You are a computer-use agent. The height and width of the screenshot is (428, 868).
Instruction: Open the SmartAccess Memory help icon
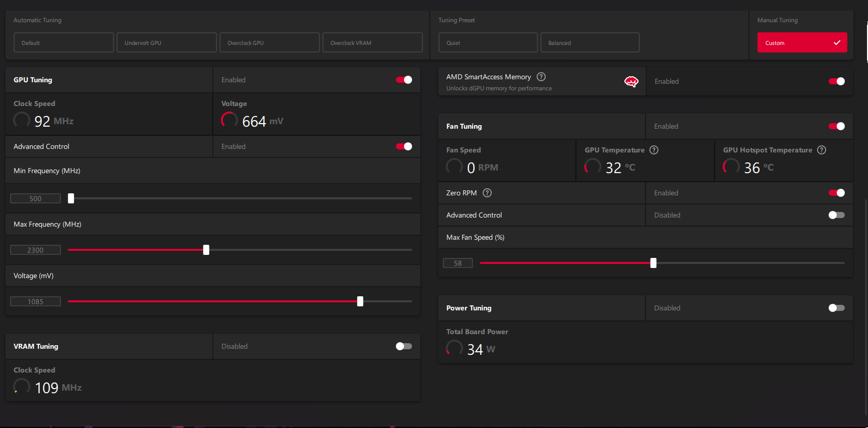click(541, 77)
